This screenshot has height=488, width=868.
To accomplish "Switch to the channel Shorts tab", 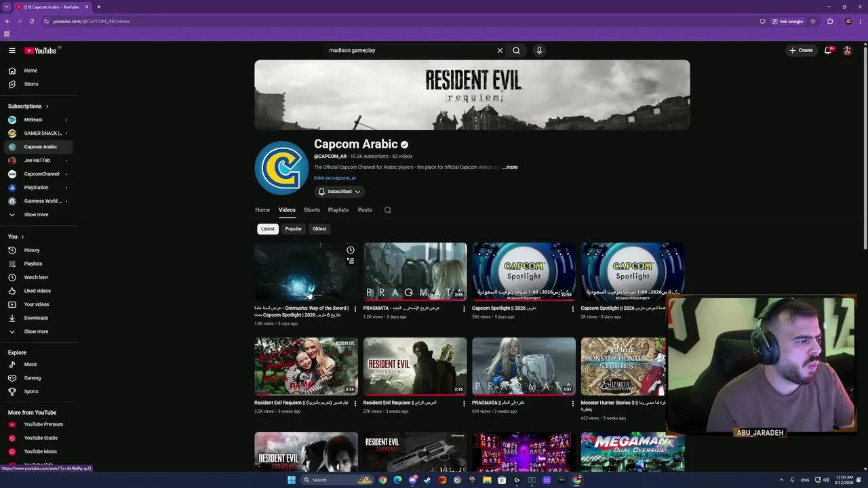I will [x=312, y=210].
